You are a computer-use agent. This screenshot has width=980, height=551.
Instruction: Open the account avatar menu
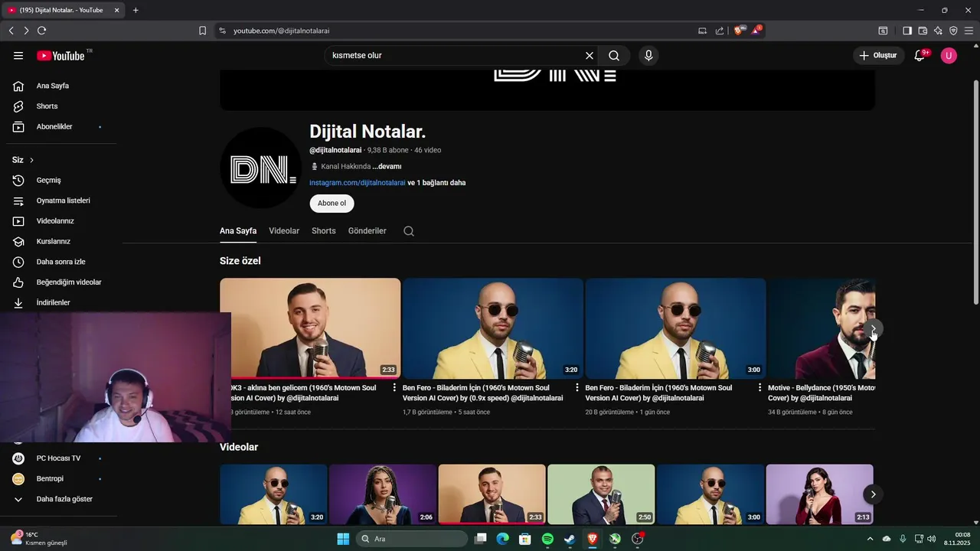(949, 56)
